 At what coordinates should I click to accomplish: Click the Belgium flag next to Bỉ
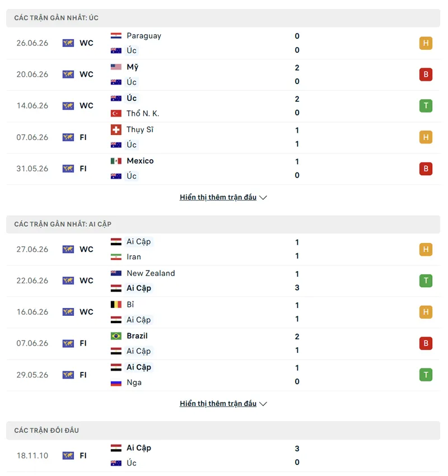(x=116, y=305)
